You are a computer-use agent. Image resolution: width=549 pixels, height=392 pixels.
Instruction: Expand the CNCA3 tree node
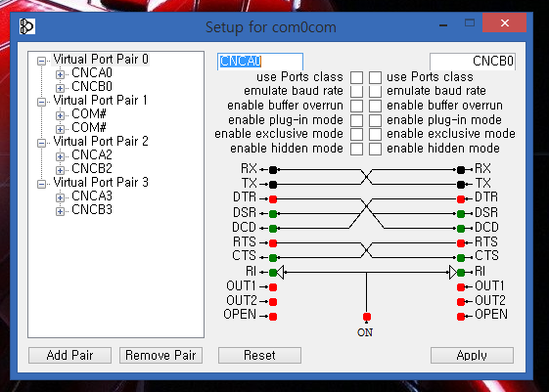click(60, 197)
